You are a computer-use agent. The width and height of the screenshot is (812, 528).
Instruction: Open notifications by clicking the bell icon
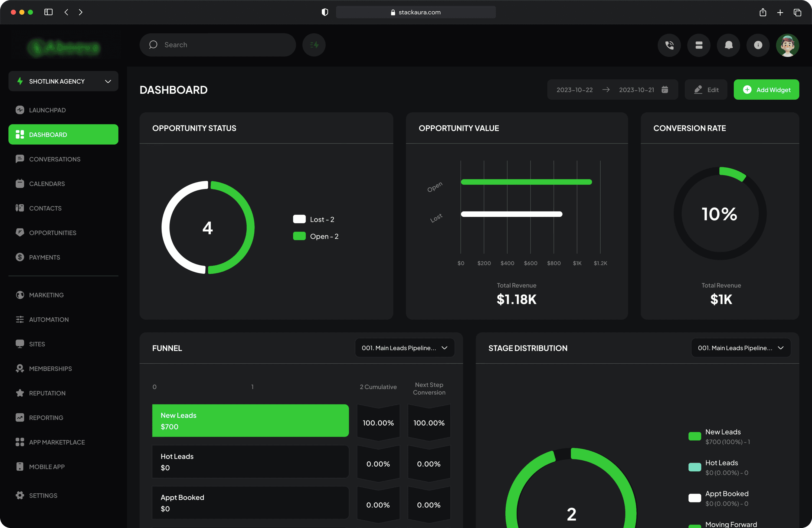(728, 45)
